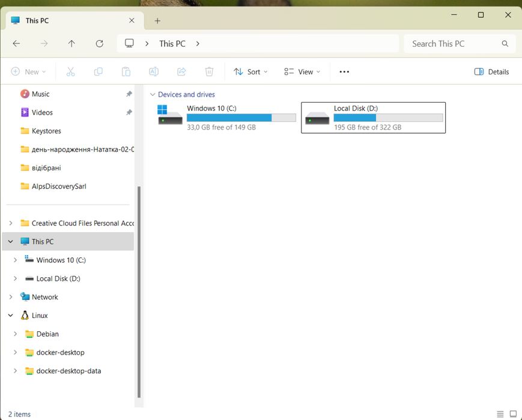The width and height of the screenshot is (522, 420).
Task: Open the Keystores folder
Action: (46, 131)
